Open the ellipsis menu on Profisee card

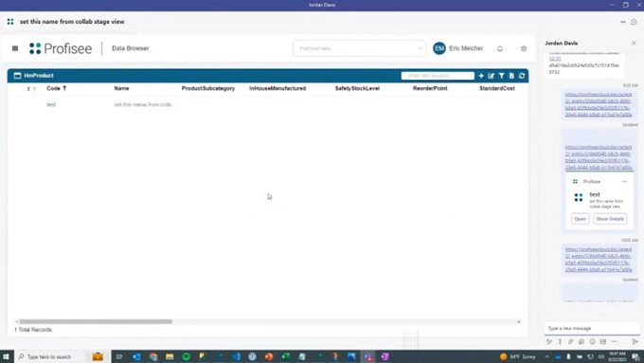(x=624, y=181)
